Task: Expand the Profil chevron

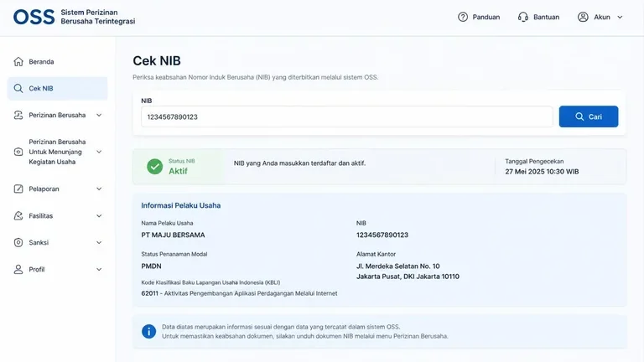Action: point(99,270)
